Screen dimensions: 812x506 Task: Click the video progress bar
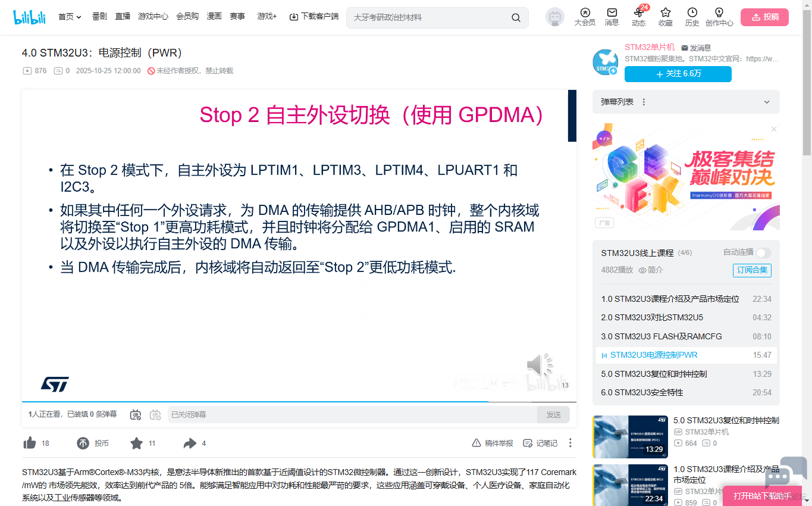(x=297, y=402)
